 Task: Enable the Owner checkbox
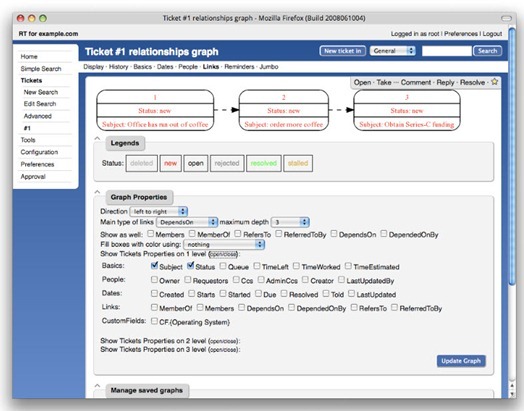click(154, 279)
